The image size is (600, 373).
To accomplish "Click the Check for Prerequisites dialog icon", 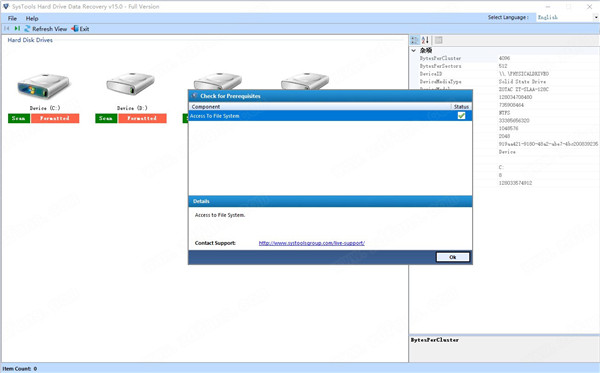I will point(194,96).
